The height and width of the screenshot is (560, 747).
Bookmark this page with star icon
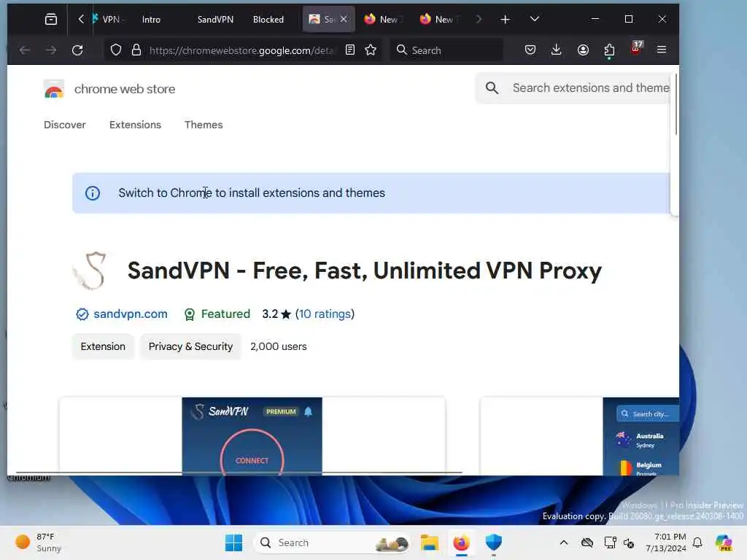[x=371, y=50]
